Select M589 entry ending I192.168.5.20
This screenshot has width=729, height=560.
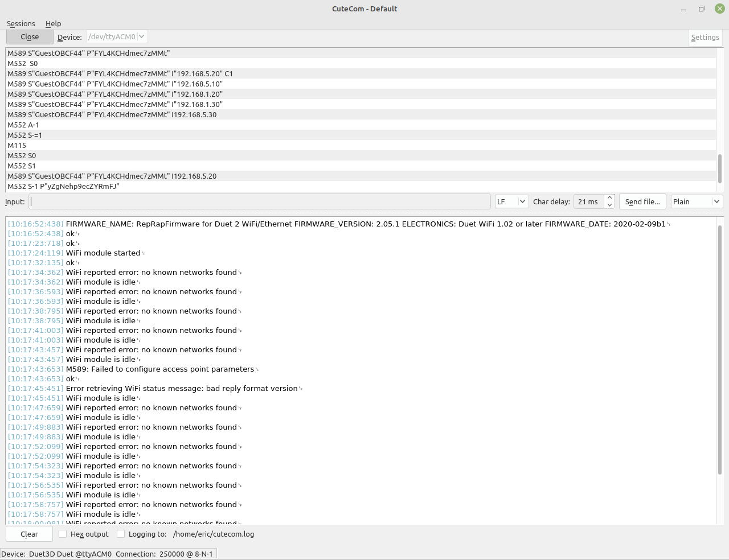361,176
